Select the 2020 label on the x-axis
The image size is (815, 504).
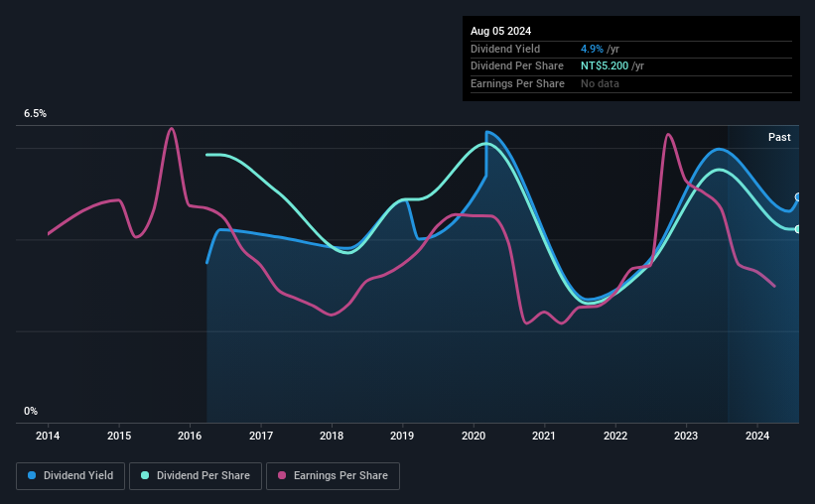(x=474, y=436)
